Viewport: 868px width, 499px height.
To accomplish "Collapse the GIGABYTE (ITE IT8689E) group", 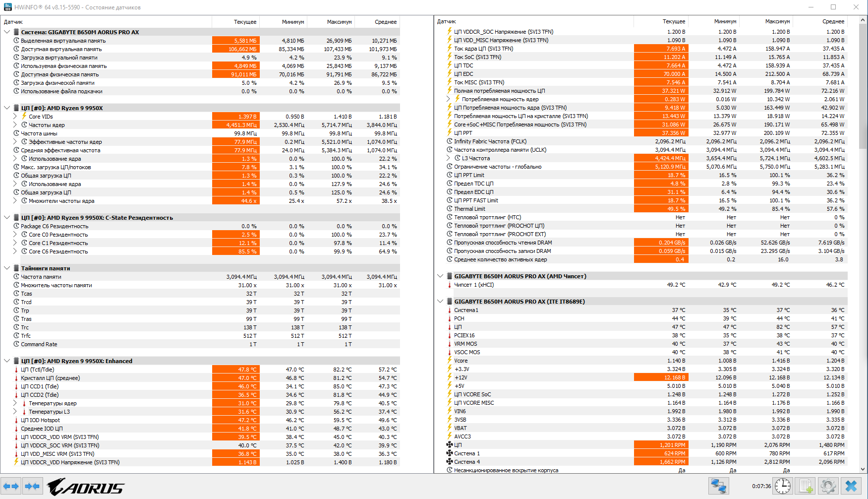I will [440, 302].
